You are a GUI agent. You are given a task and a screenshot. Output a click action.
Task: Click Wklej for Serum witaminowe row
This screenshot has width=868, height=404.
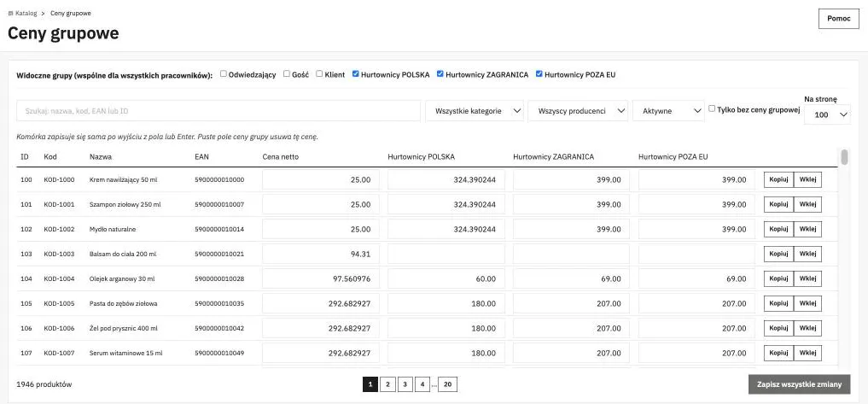click(807, 353)
